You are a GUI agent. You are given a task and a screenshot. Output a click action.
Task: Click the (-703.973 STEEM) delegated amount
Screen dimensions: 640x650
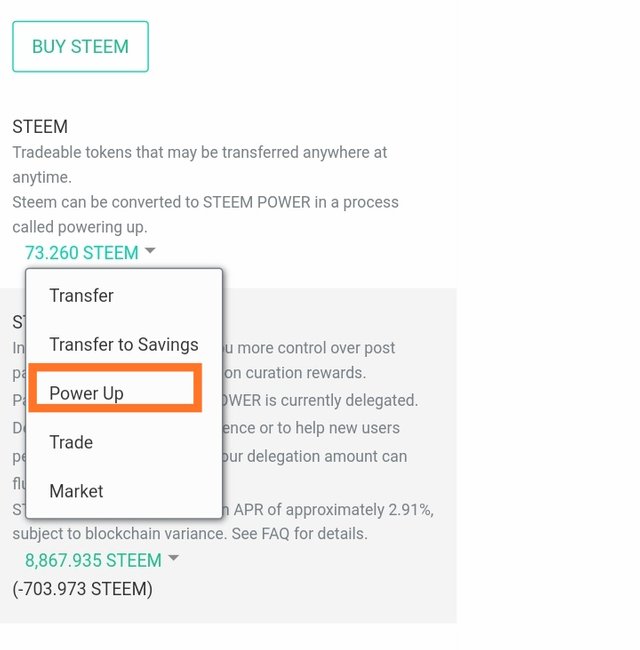point(82,589)
